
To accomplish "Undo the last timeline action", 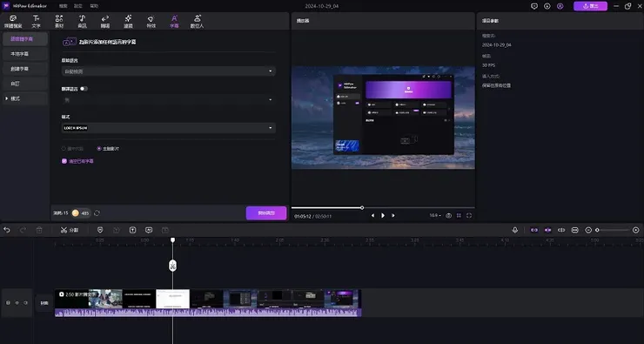I will [x=7, y=230].
